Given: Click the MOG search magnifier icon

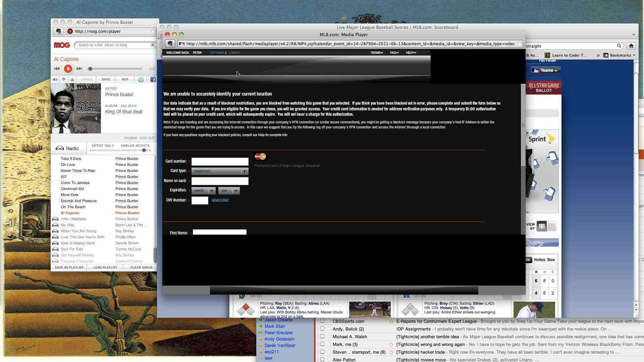Looking at the screenshot, I should point(153,45).
